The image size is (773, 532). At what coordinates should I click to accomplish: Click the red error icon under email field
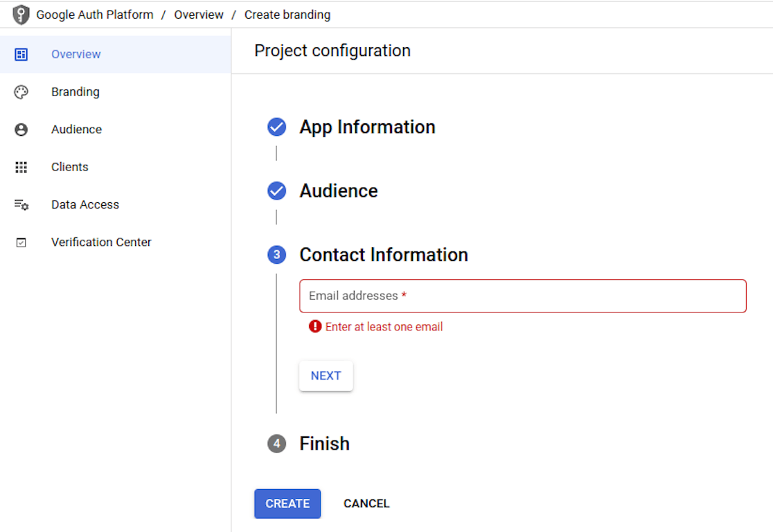click(315, 327)
